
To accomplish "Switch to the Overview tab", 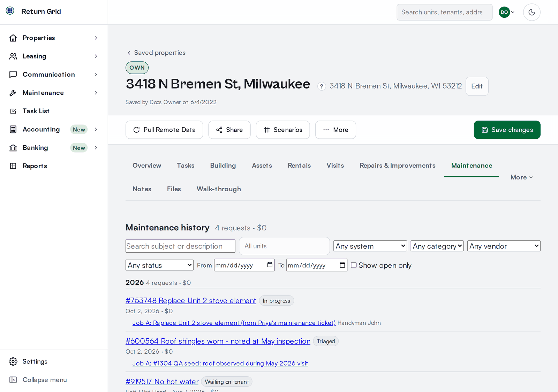I will pos(147,166).
